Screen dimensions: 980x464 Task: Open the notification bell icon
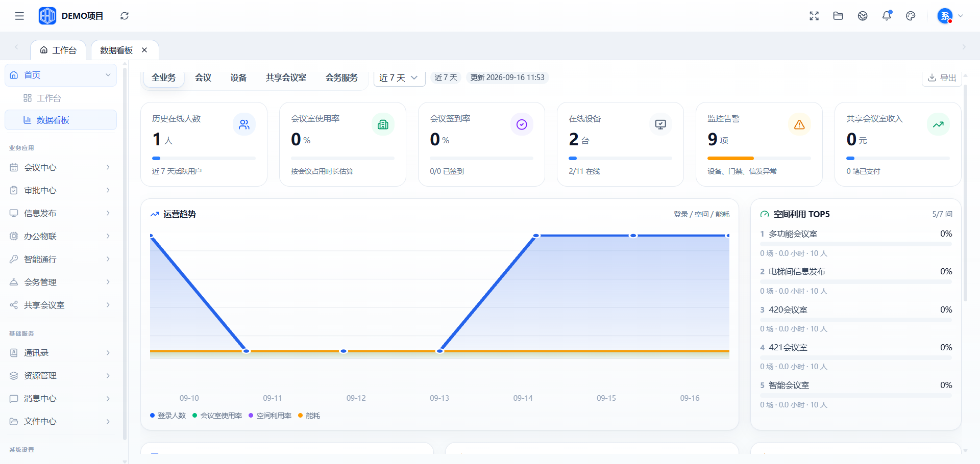887,16
